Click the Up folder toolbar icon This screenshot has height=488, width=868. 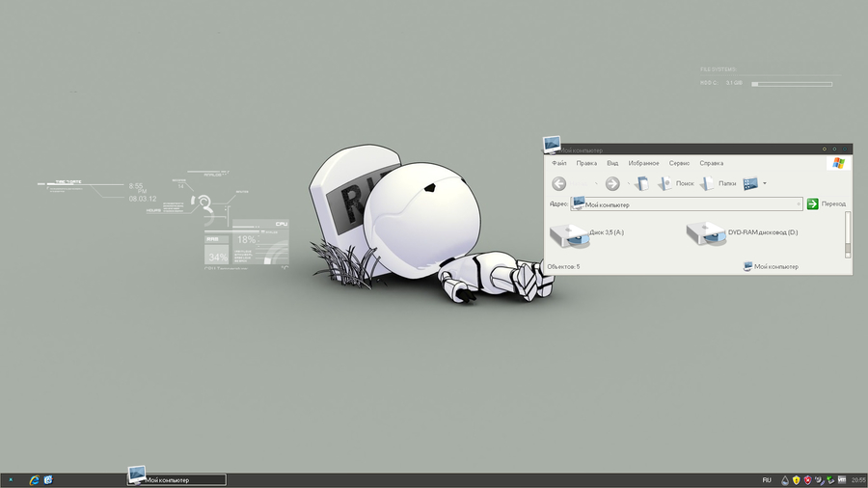pos(641,183)
